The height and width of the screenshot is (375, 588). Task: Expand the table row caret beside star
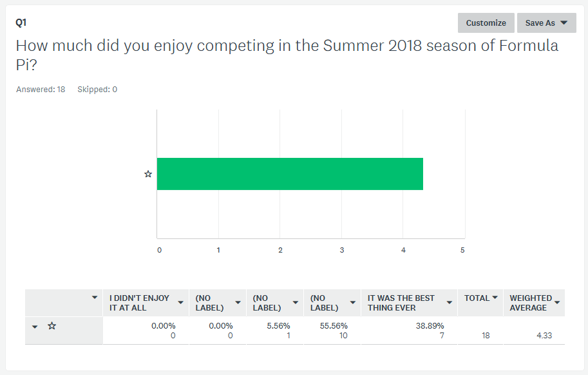pos(35,327)
